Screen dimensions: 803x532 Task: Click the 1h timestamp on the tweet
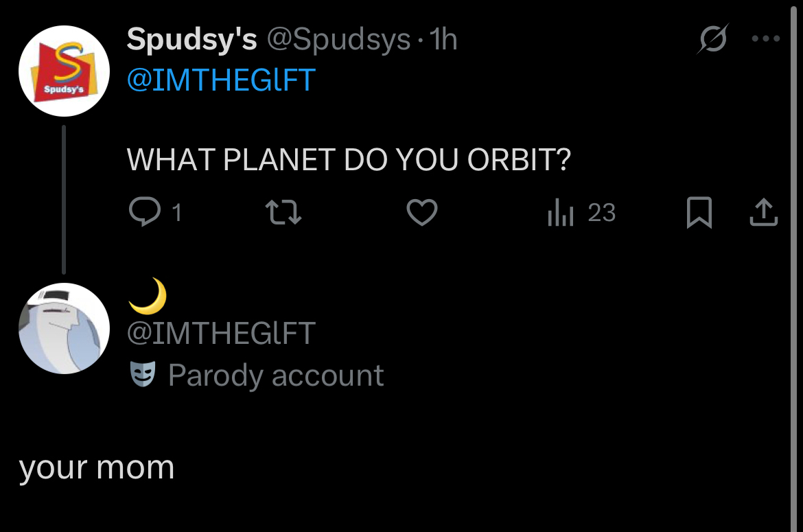tap(443, 41)
